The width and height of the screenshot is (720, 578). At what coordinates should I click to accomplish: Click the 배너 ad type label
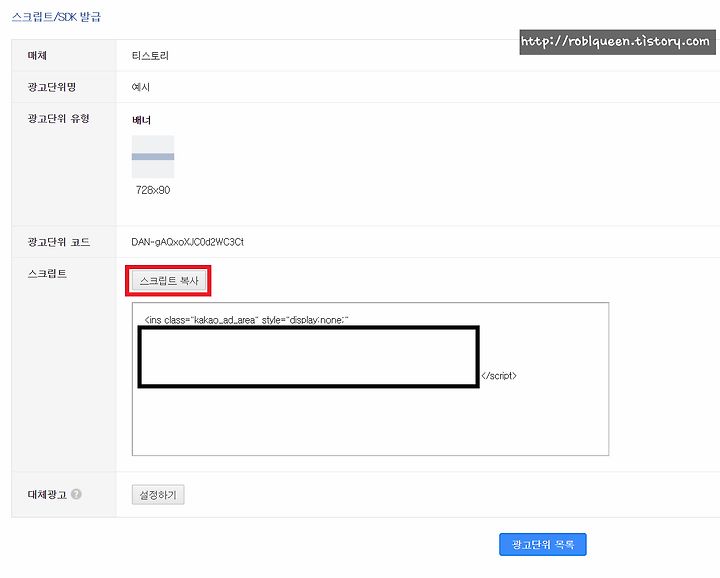pyautogui.click(x=141, y=120)
